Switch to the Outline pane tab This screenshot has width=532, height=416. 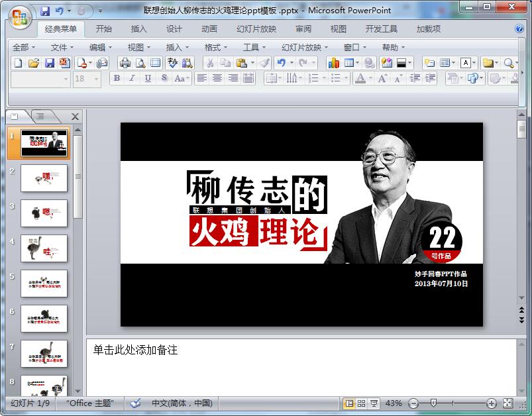40,117
